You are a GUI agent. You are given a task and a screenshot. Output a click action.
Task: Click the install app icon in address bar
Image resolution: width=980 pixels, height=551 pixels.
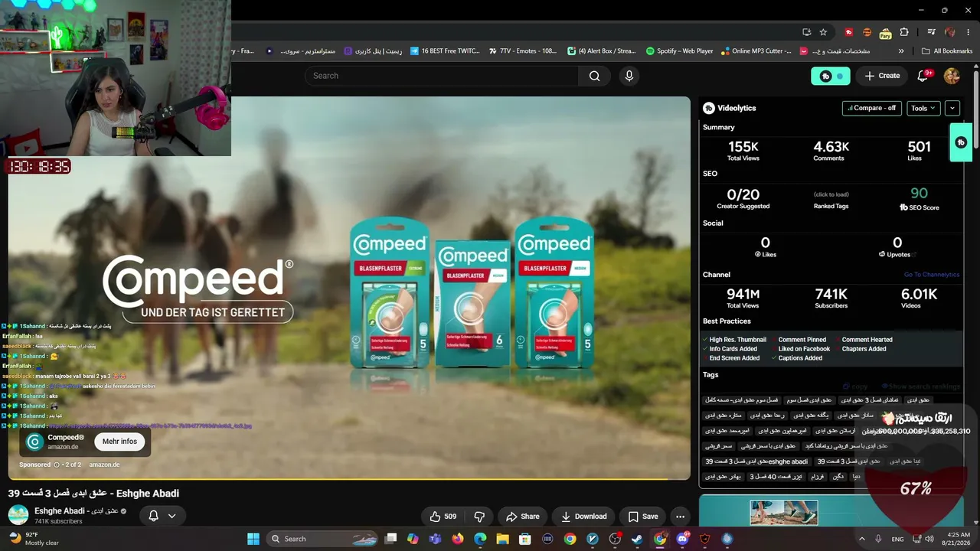pos(806,32)
